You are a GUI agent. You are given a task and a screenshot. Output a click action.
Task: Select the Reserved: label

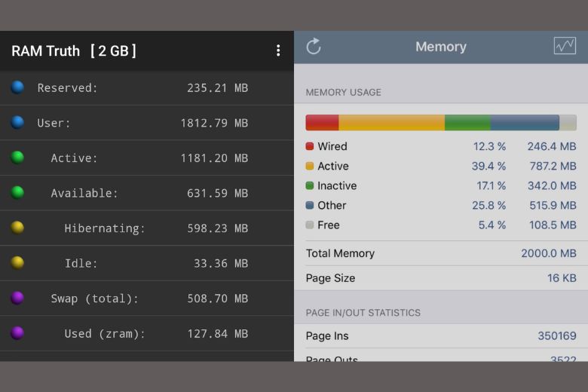click(67, 87)
